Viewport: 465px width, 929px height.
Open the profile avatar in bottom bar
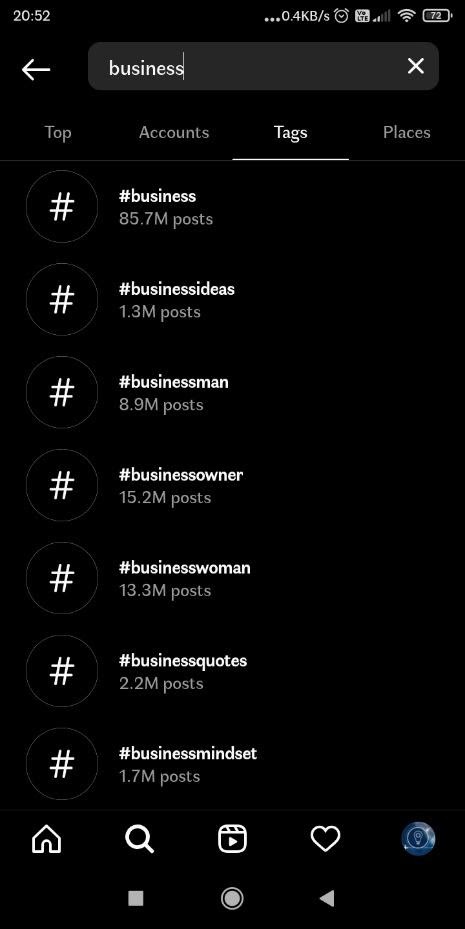point(418,839)
